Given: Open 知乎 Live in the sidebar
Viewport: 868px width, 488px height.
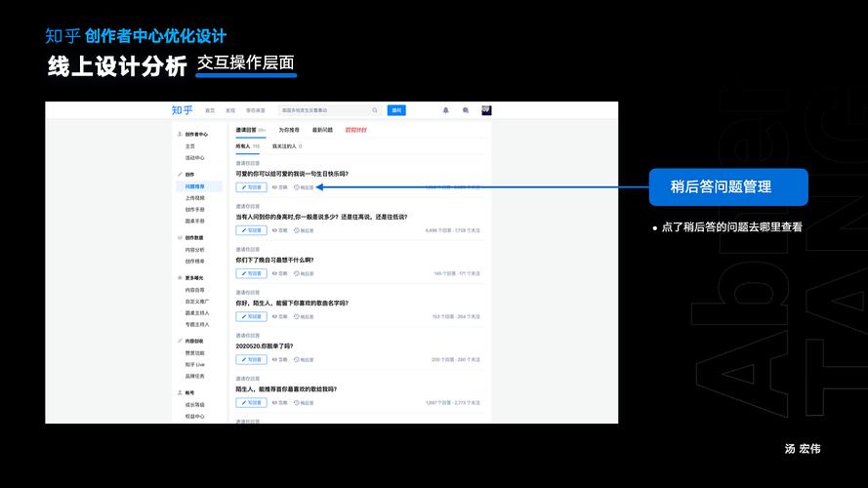Looking at the screenshot, I should click(195, 365).
